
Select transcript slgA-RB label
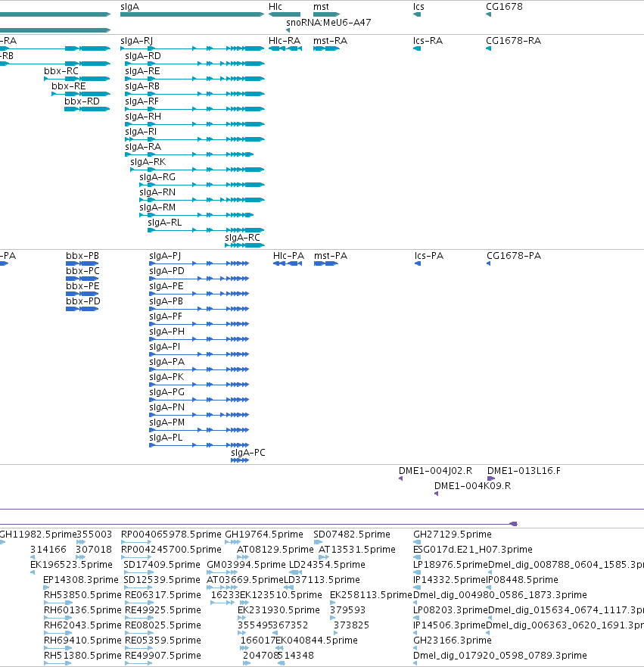pos(142,86)
